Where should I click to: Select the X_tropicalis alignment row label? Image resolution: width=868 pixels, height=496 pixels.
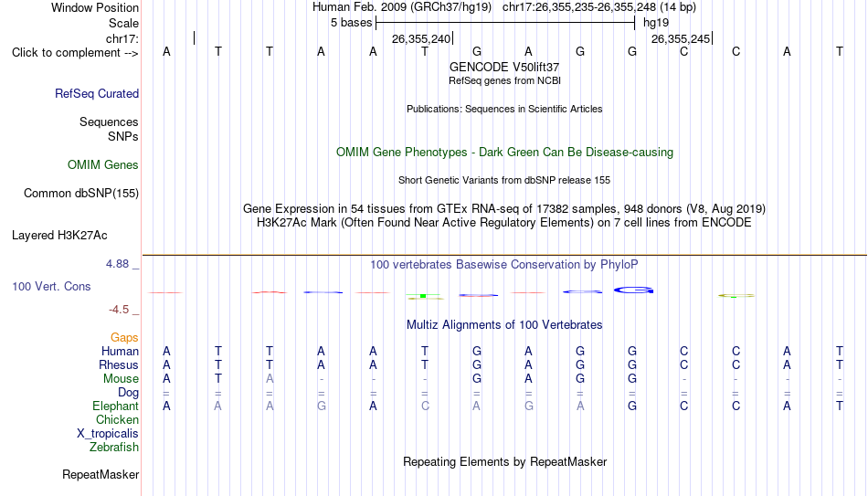point(108,434)
